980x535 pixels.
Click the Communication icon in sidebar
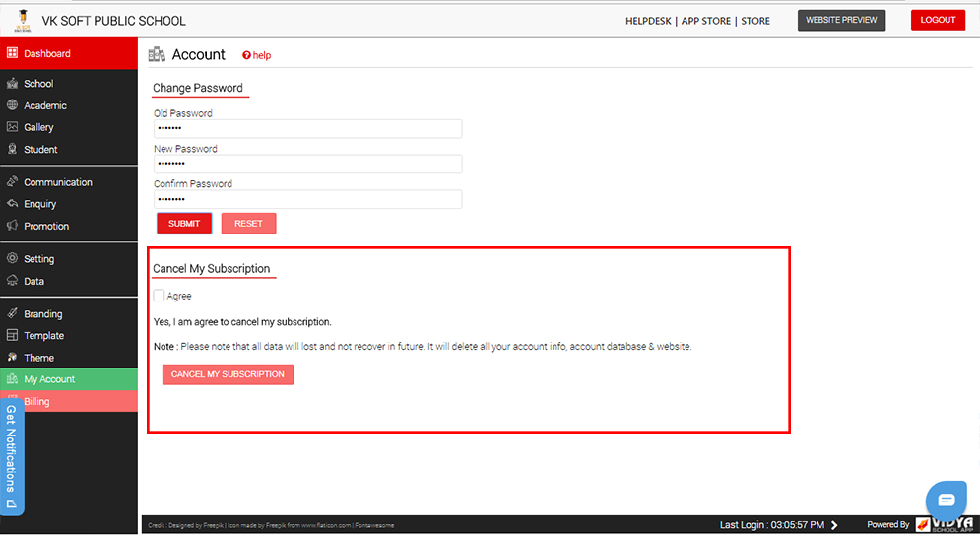pos(12,182)
